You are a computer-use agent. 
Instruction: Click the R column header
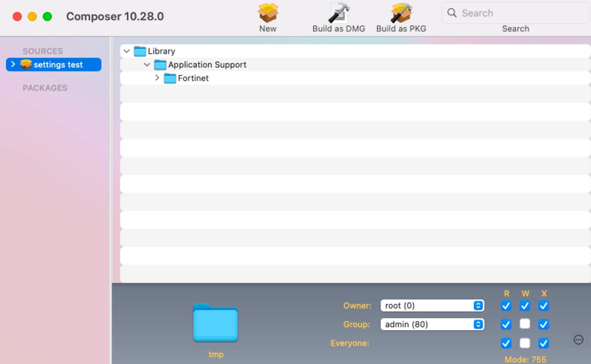pos(507,293)
